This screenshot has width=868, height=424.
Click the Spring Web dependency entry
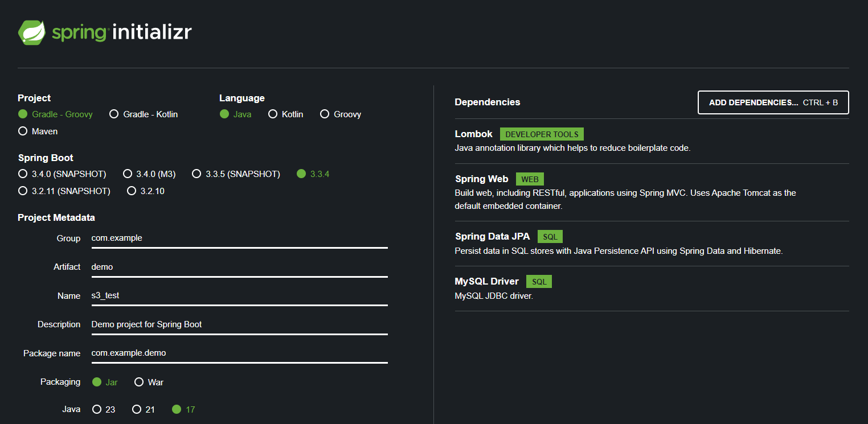652,192
